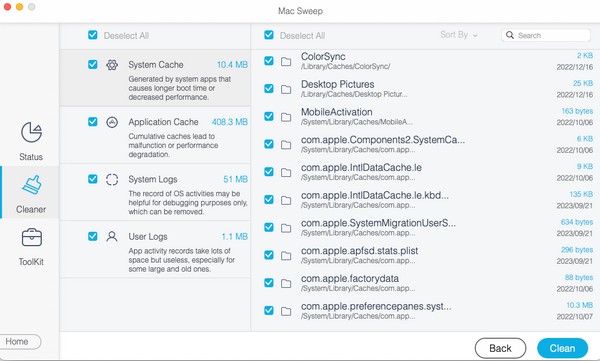The width and height of the screenshot is (600, 361).
Task: Uncheck the ColorSync item checkbox
Action: point(269,60)
